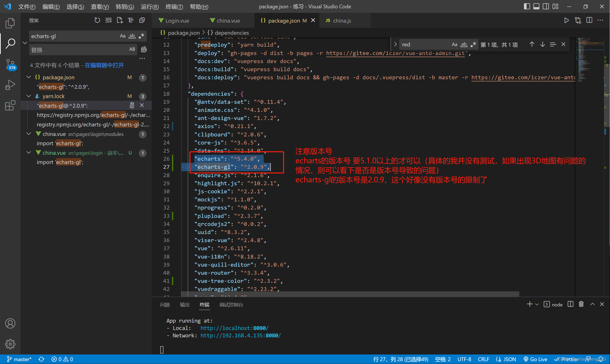Viewport: 610px width, 364px height.
Task: Clear search results in search panel
Action: tap(108, 20)
